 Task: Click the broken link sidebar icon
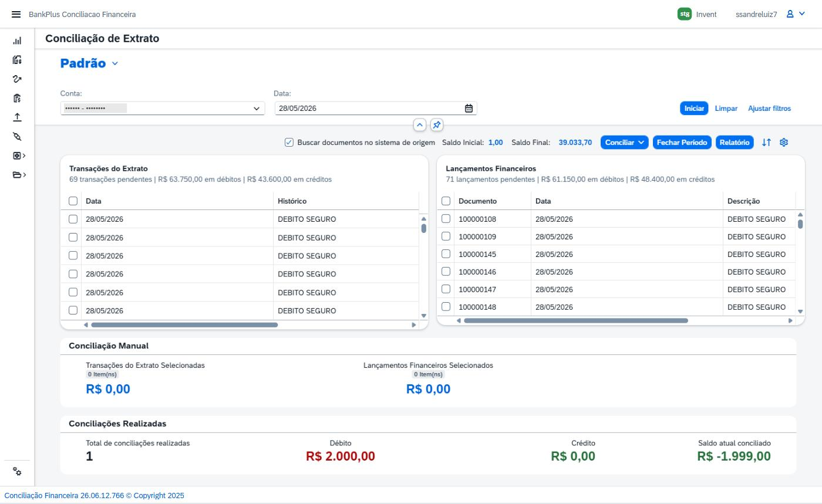17,136
